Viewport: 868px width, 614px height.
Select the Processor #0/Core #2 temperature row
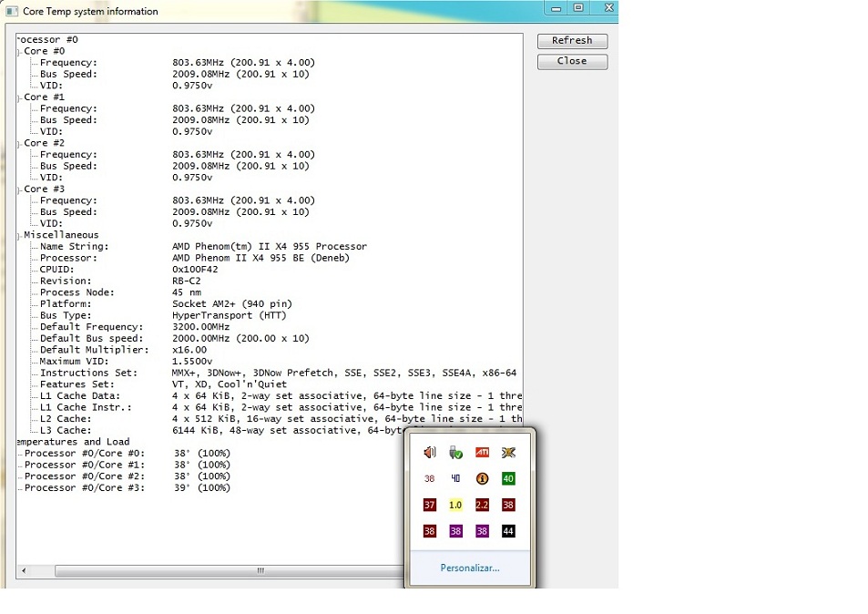[x=128, y=476]
